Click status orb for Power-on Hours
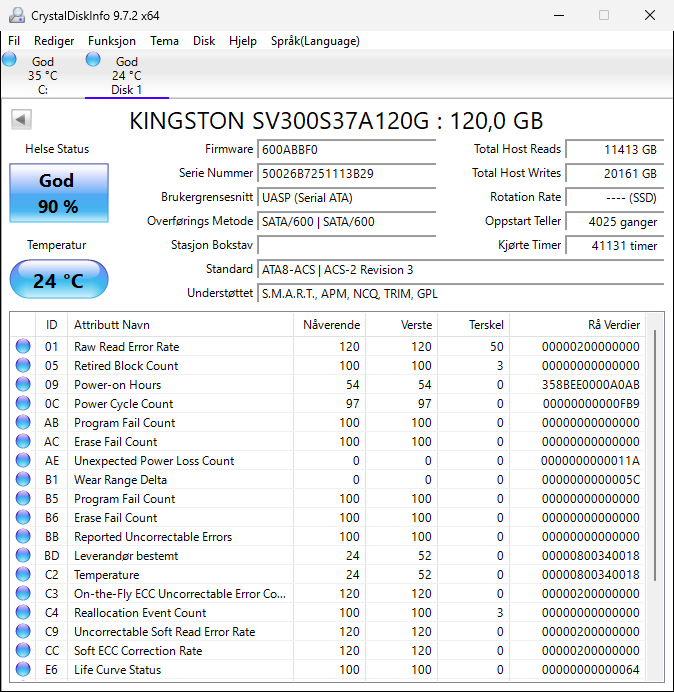 [23, 384]
